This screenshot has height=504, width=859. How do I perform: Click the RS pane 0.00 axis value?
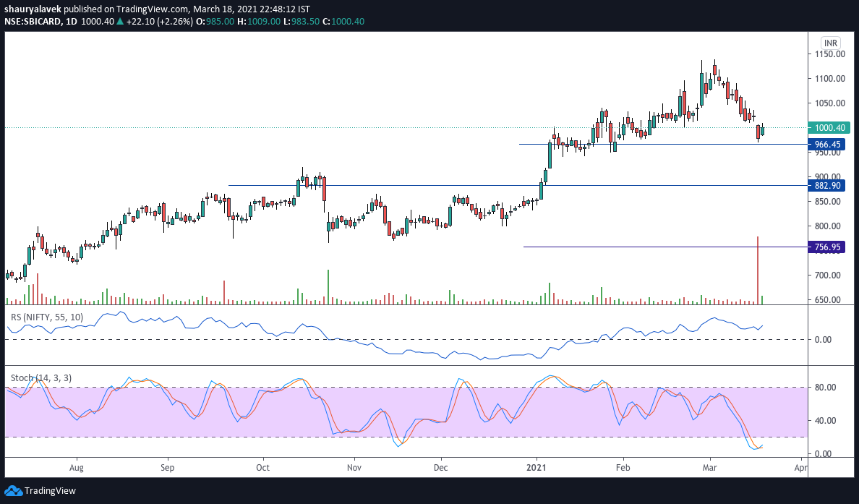pos(823,340)
